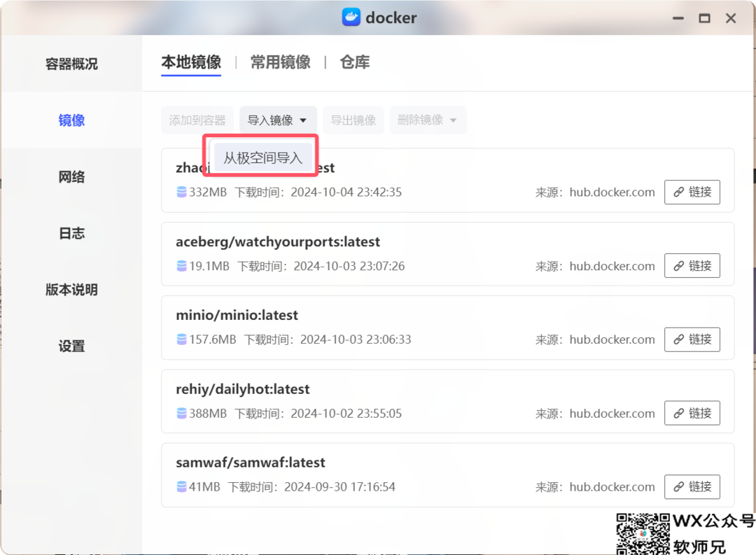Open link for minio/minio image
Viewport: 756px width, 555px height.
[692, 339]
